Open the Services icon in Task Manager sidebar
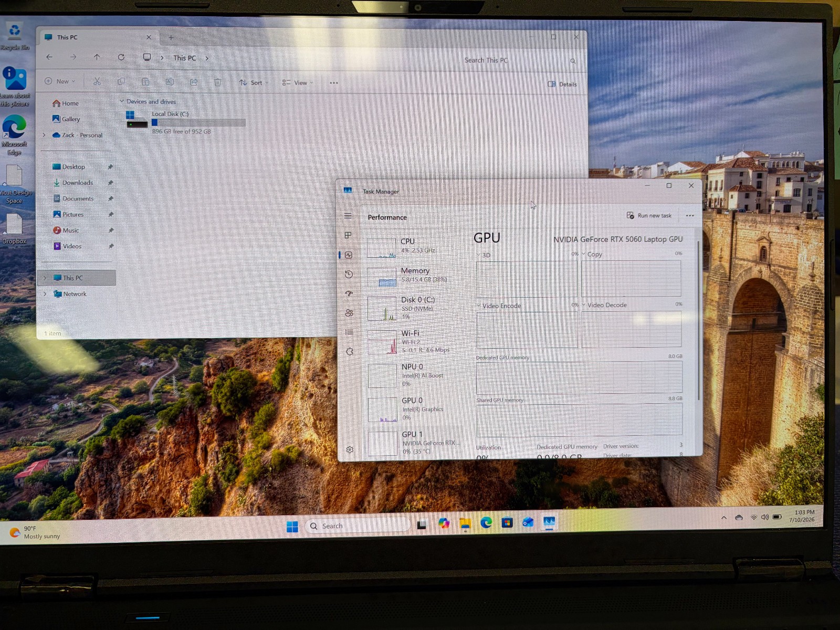 tap(350, 352)
